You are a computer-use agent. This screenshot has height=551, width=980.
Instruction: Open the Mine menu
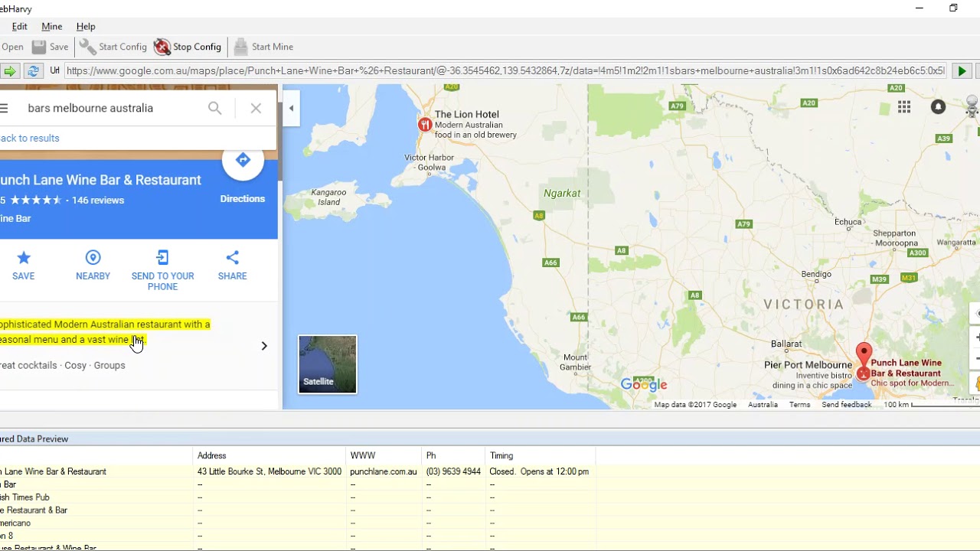[52, 27]
